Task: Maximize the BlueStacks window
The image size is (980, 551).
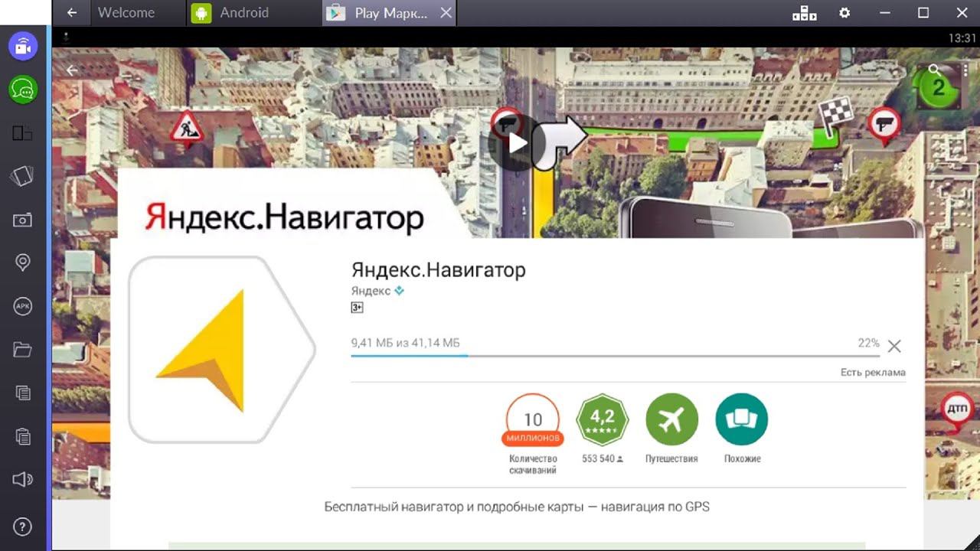Action: pos(923,13)
